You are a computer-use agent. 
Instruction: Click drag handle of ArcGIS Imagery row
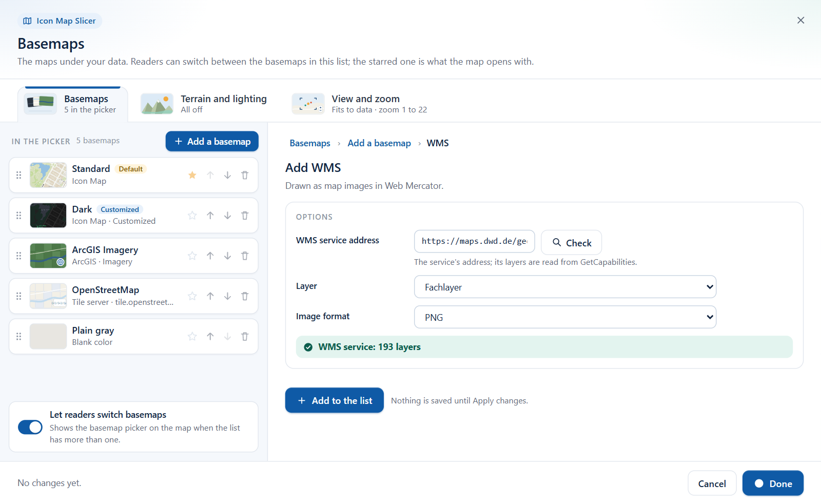[x=19, y=256]
